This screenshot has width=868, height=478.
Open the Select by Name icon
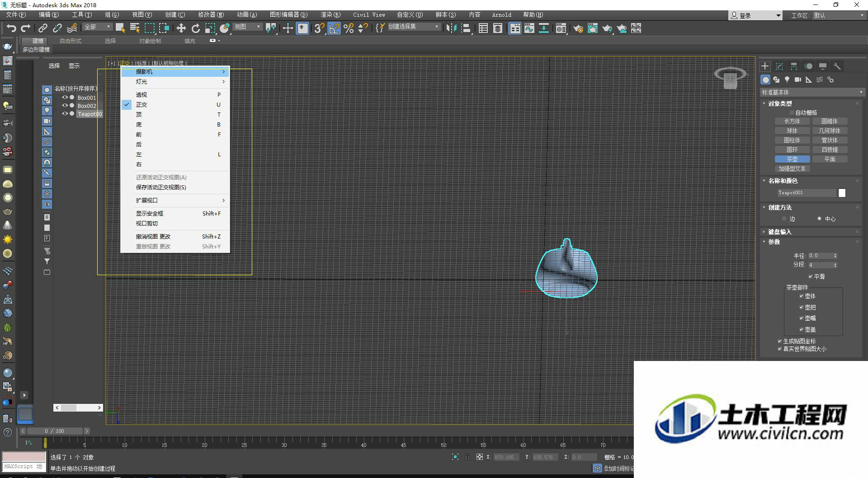click(x=135, y=28)
